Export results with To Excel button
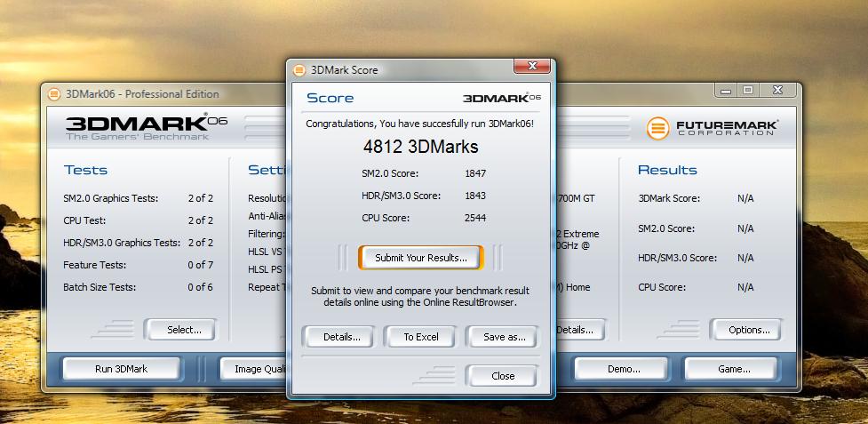 (421, 337)
